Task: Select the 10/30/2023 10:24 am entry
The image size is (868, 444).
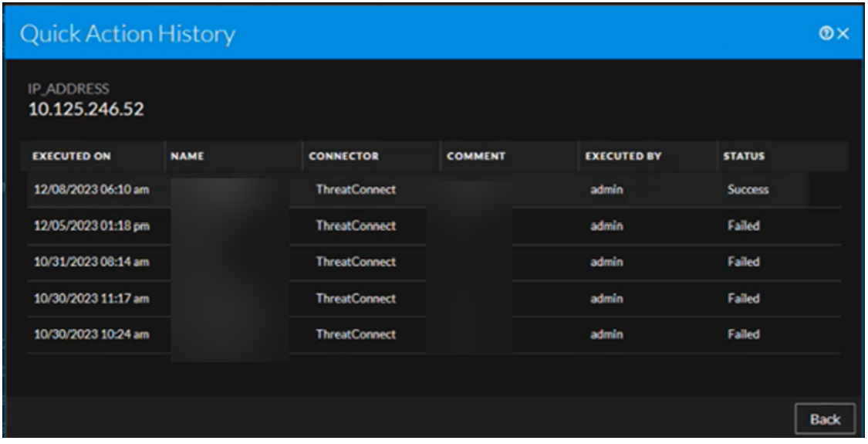Action: point(91,335)
